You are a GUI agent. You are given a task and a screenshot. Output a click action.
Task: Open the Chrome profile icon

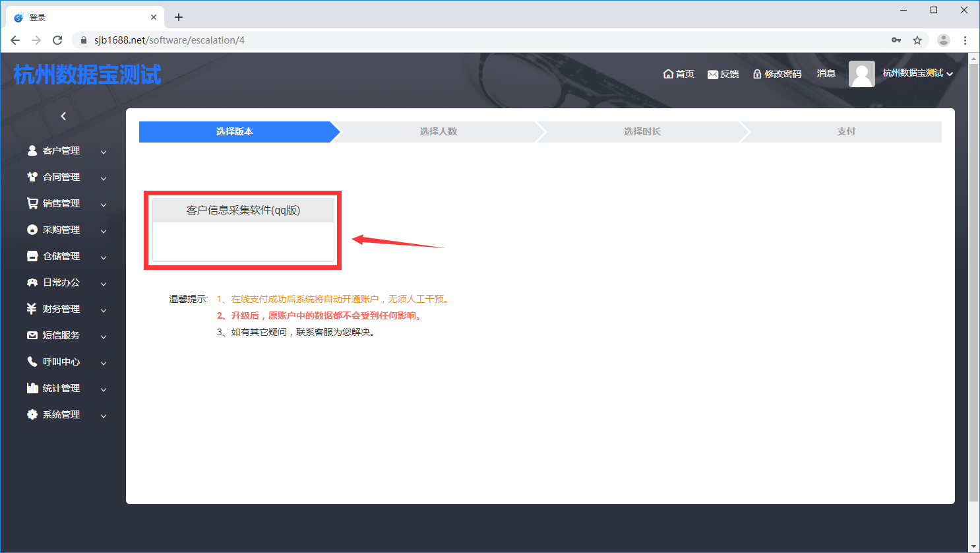point(944,40)
